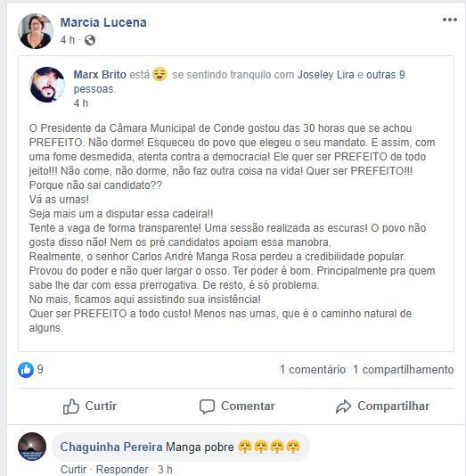
Task: Show the 1 comentário thread
Action: (313, 370)
